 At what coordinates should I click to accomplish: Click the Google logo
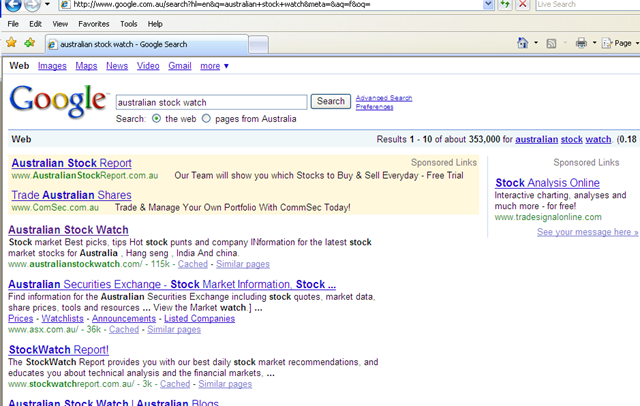[x=58, y=101]
